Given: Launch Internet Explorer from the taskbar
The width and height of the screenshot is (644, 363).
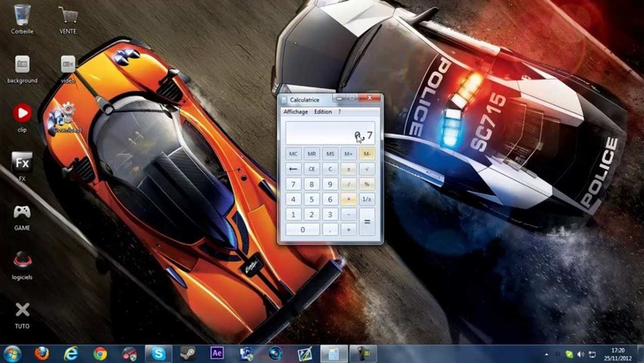Looking at the screenshot, I should [71, 353].
